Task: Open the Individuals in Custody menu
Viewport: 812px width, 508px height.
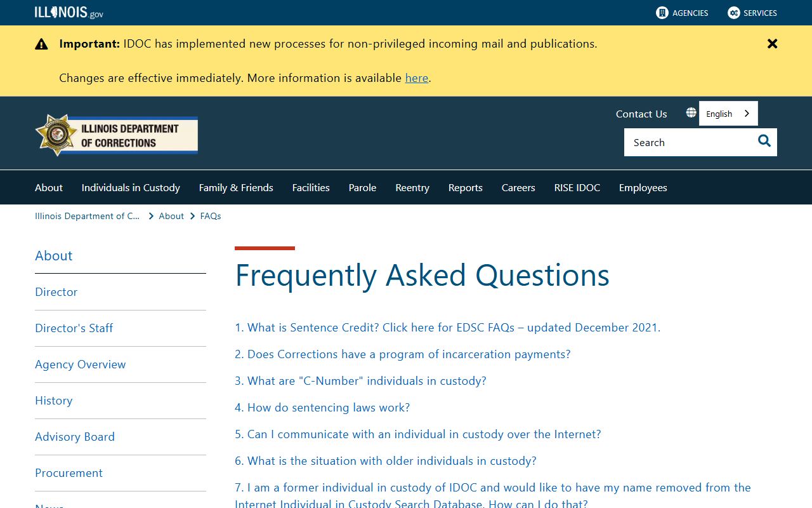Action: click(131, 187)
